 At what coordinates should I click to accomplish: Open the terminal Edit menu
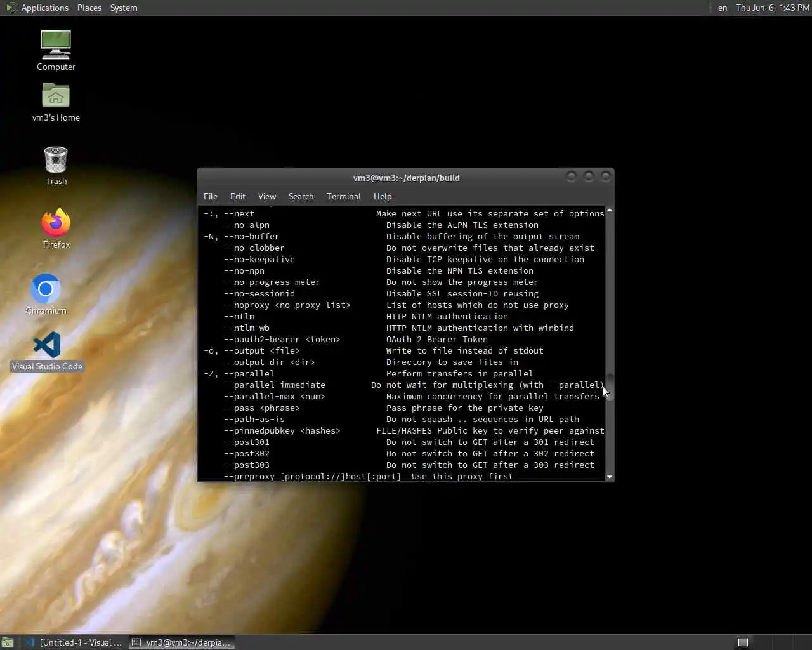[237, 196]
